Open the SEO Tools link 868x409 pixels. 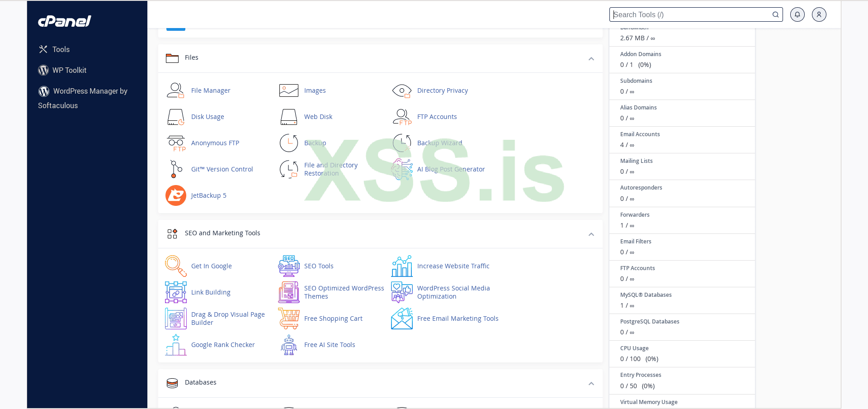click(x=319, y=266)
